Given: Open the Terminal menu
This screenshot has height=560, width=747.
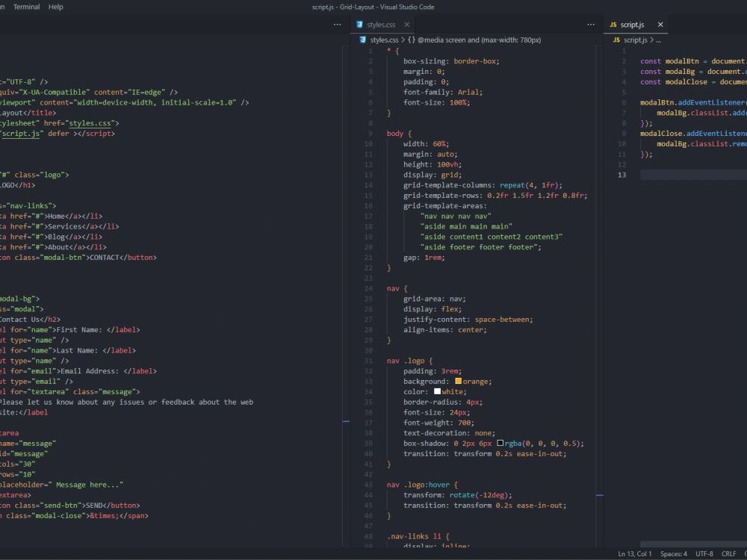Looking at the screenshot, I should [26, 7].
